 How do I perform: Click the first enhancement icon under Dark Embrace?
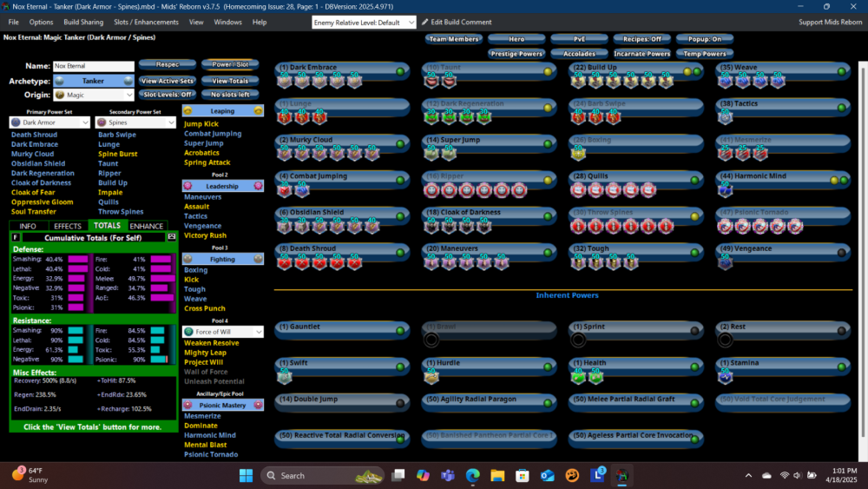285,81
